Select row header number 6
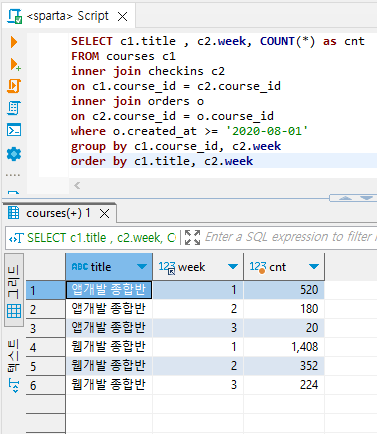The width and height of the screenshot is (377, 434). pos(46,385)
